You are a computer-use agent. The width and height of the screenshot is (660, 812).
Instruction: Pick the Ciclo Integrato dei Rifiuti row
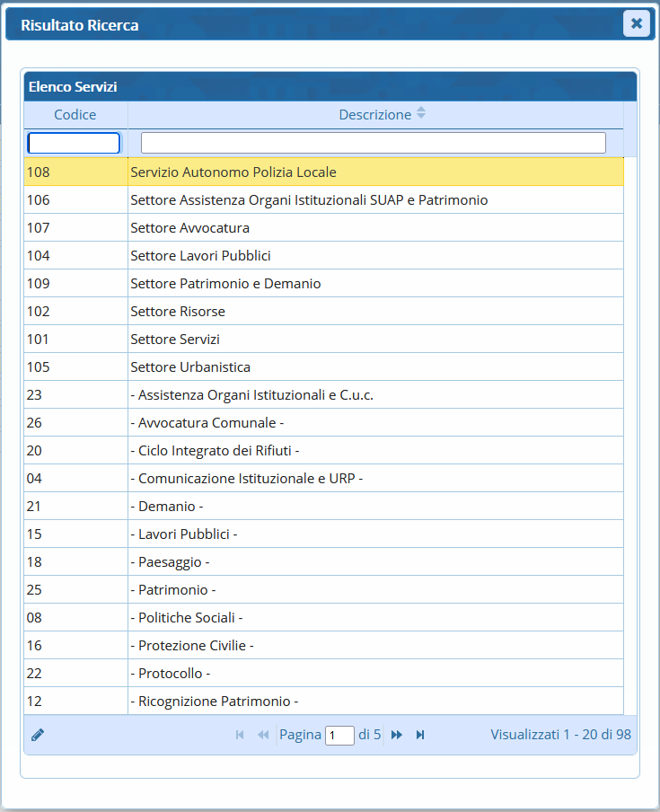pos(215,450)
